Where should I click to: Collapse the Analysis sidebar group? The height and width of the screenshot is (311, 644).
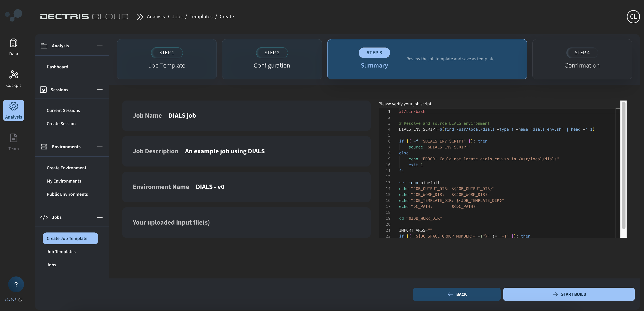[100, 46]
